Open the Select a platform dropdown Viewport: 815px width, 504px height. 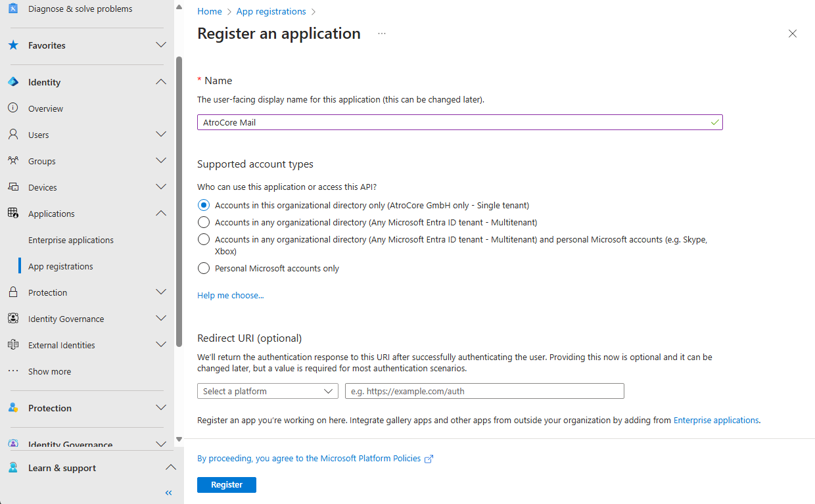coord(268,390)
